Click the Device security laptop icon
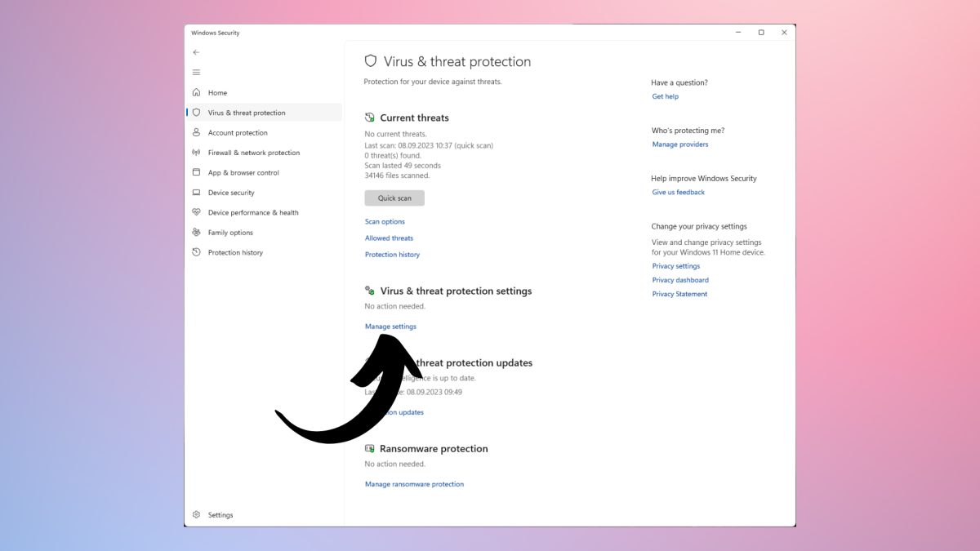The width and height of the screenshot is (980, 551). (196, 193)
